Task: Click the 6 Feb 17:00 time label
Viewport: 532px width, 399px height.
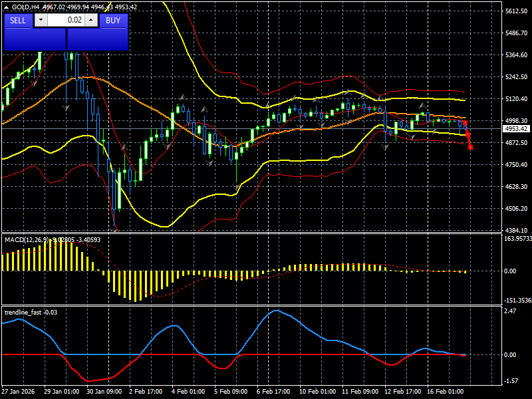Action: pos(273,392)
